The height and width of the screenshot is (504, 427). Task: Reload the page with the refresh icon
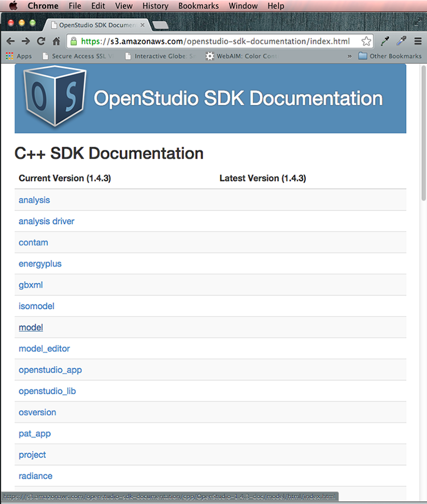41,41
